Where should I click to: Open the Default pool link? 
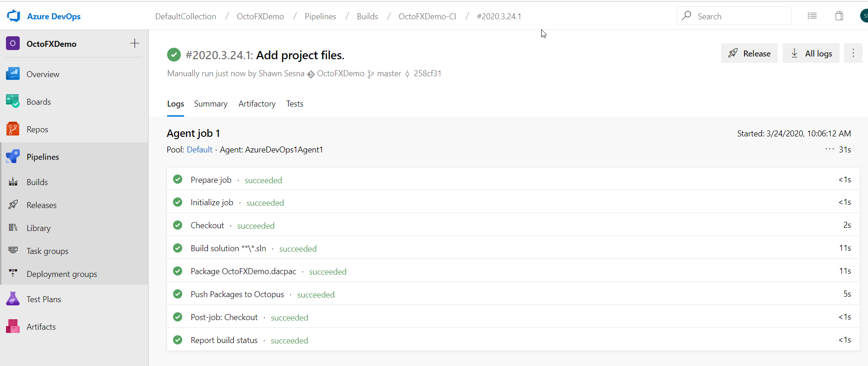tap(199, 150)
